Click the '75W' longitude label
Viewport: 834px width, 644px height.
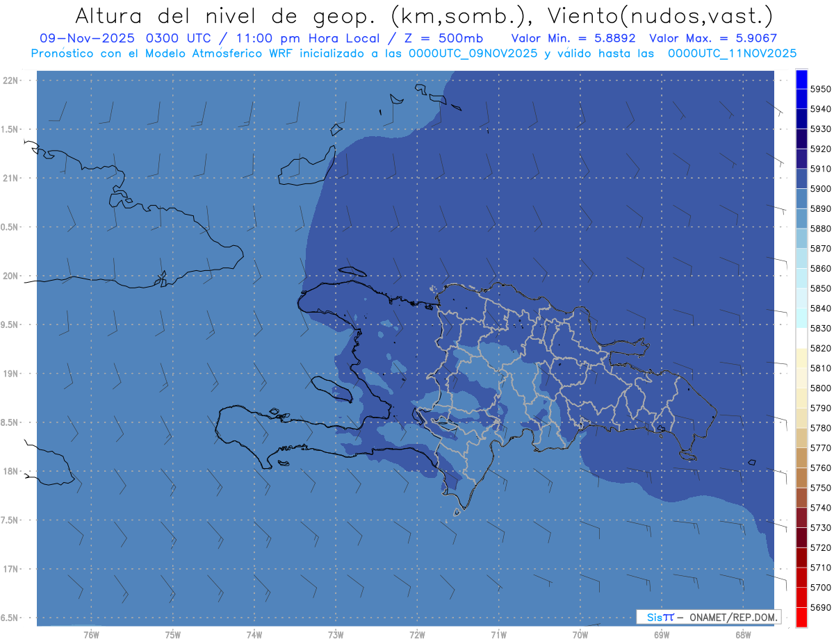tap(172, 636)
